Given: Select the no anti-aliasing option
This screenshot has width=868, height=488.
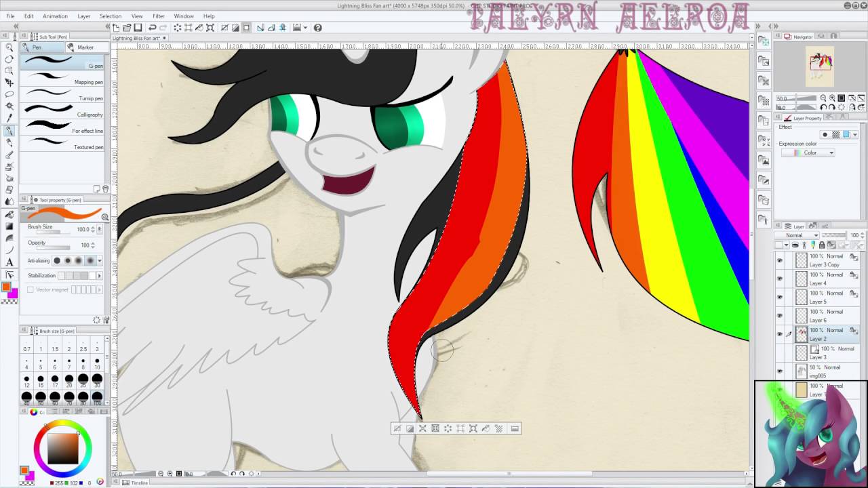Looking at the screenshot, I should point(56,260).
